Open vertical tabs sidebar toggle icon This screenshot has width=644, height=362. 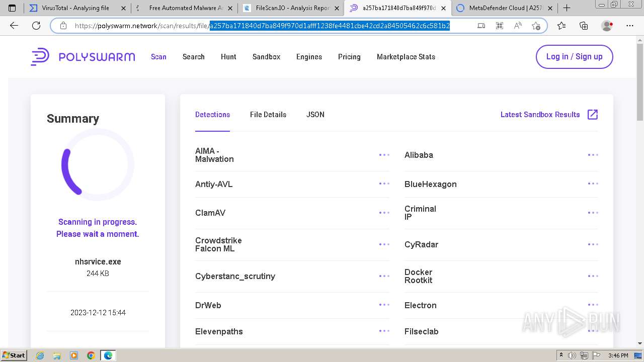12,8
